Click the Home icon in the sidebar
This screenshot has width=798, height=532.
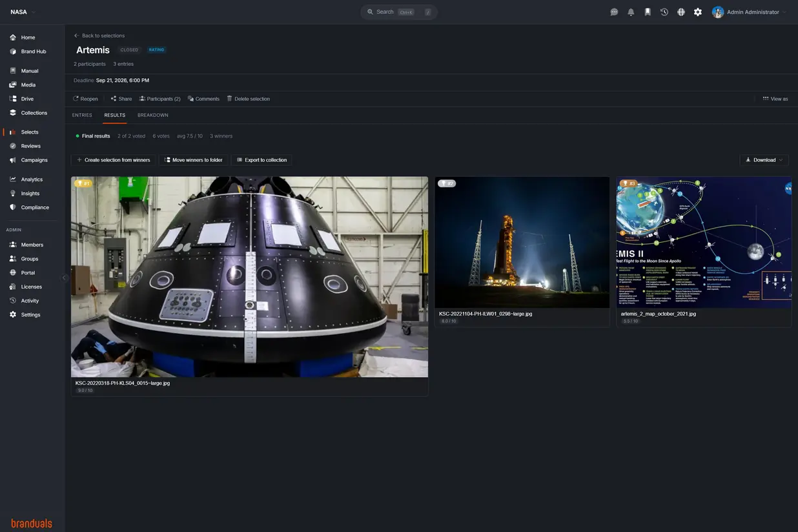(13, 37)
